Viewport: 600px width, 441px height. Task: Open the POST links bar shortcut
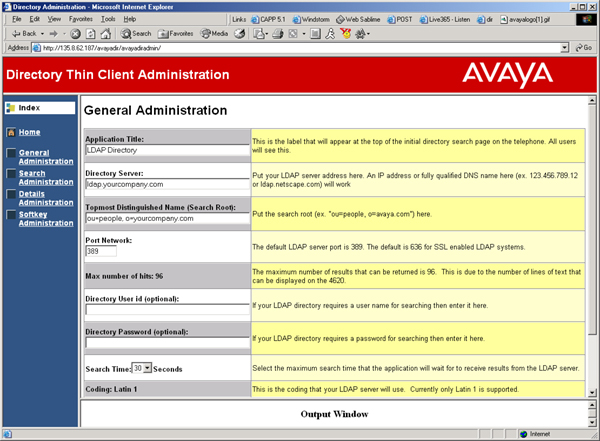400,20
